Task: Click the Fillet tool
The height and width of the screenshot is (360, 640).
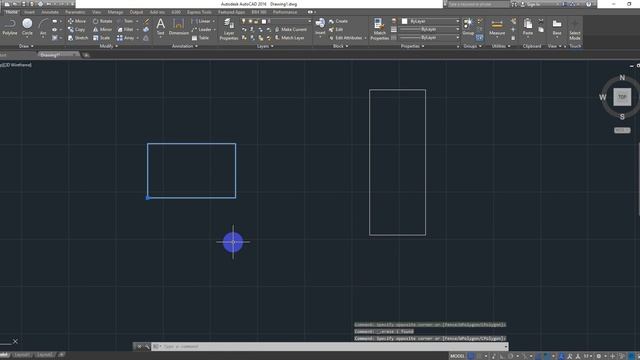Action: (x=126, y=29)
